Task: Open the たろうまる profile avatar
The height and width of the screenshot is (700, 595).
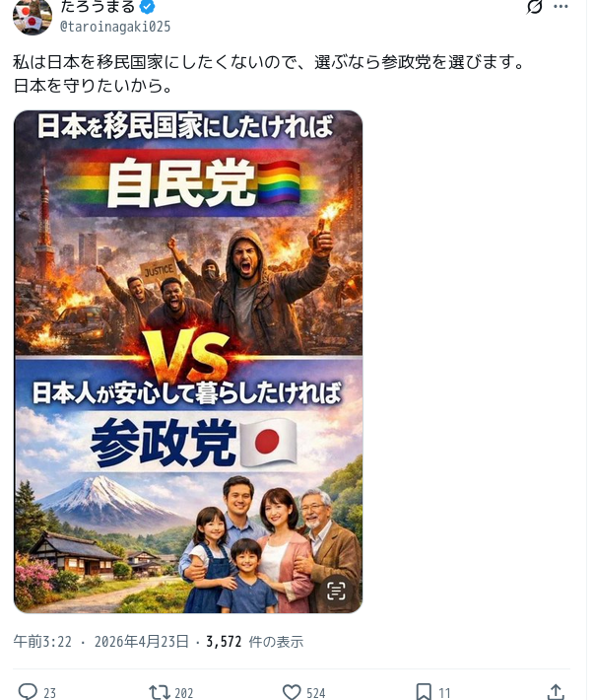Action: point(33,17)
